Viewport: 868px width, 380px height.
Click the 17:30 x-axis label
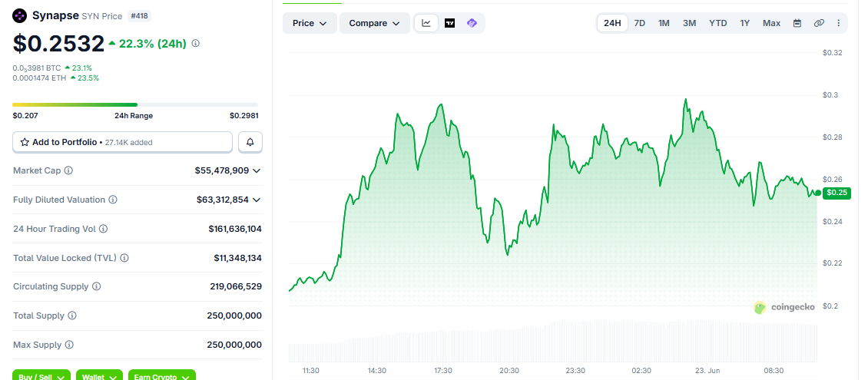[x=443, y=371]
